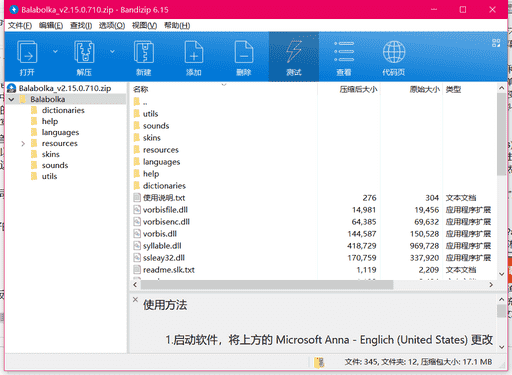
Task: Select Balabolka folder in the tree
Action: pos(48,99)
